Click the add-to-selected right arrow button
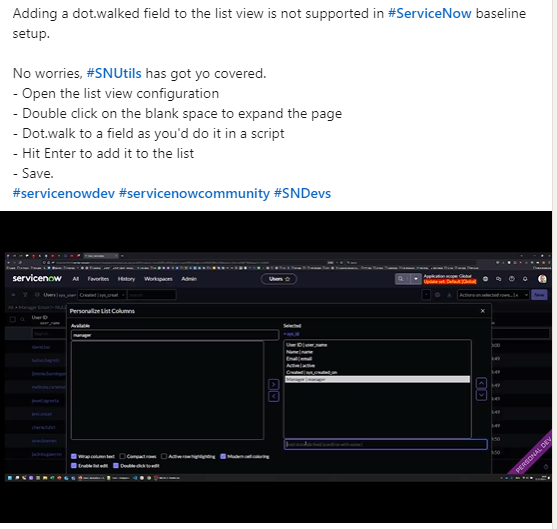This screenshot has height=529, width=557. tap(274, 384)
